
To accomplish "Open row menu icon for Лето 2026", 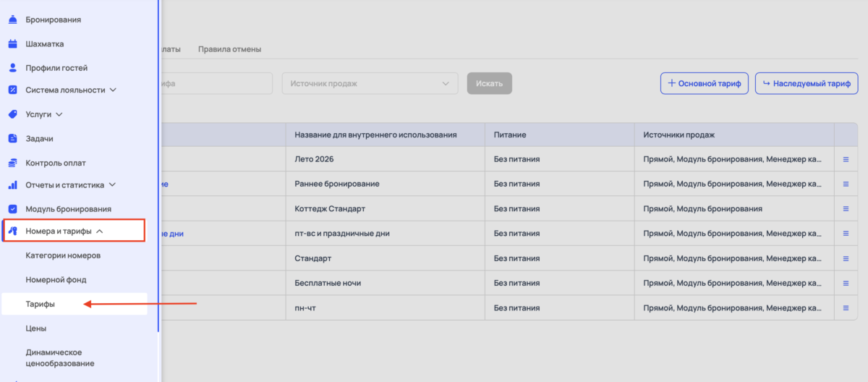I will [x=846, y=159].
